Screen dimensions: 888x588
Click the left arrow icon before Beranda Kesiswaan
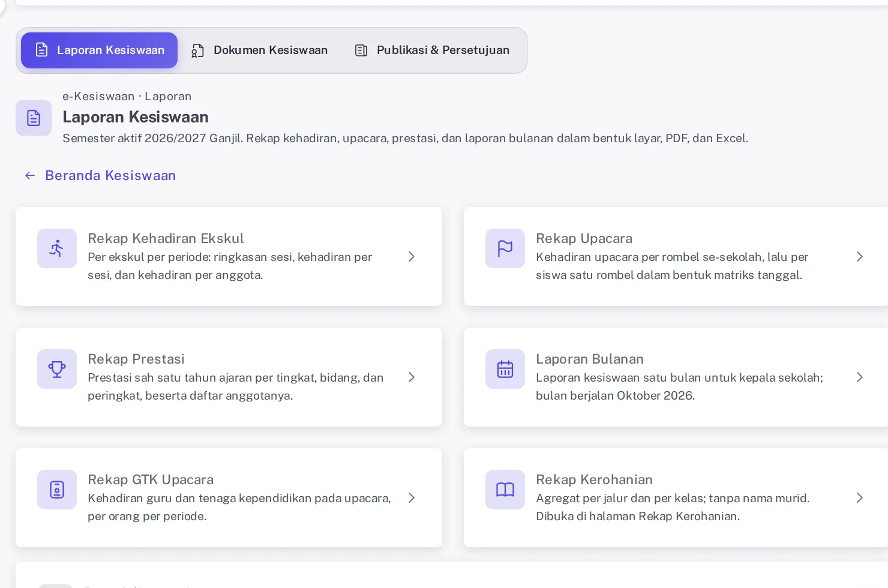click(30, 175)
